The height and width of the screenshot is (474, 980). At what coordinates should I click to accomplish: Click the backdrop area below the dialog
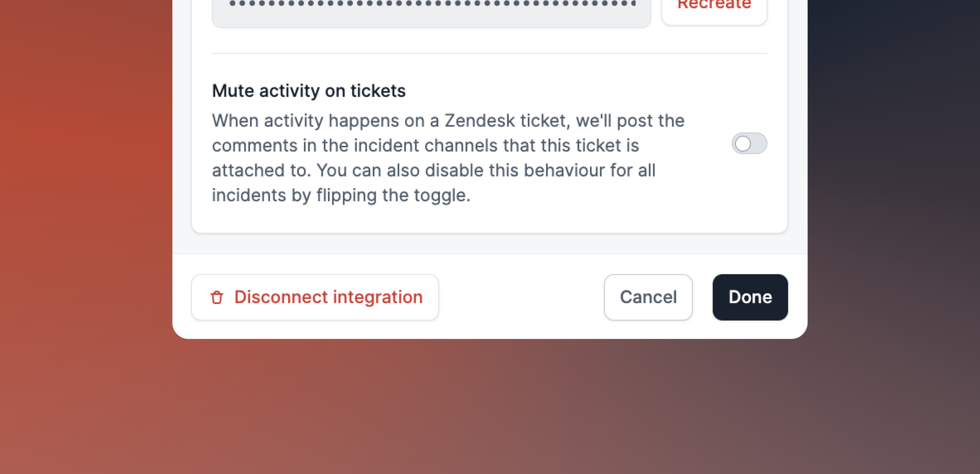pyautogui.click(x=490, y=407)
